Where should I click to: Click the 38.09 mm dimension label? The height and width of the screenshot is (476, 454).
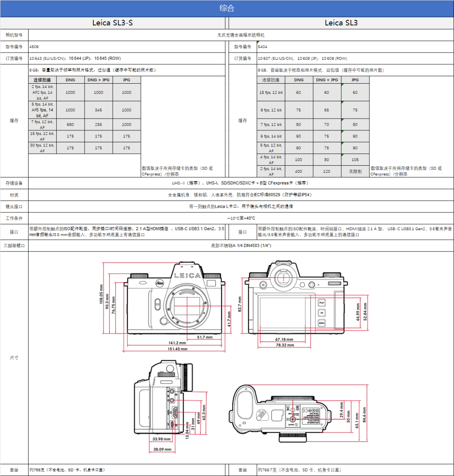click(162, 449)
